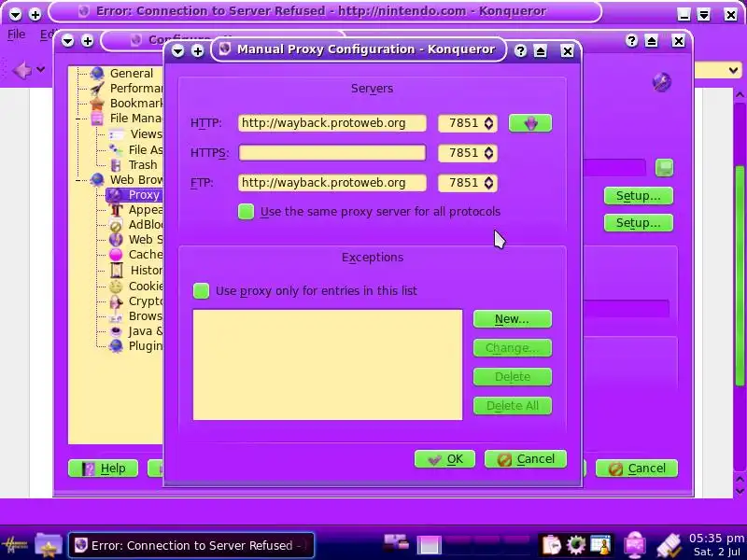The width and height of the screenshot is (747, 560).
Task: Click the What's This help button in Manual Proxy dialog
Action: tap(520, 50)
